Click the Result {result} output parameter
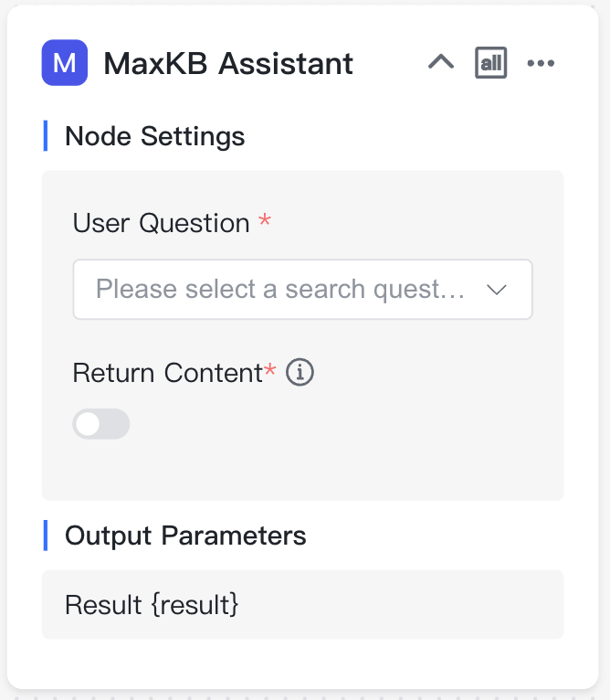The height and width of the screenshot is (700, 610). [152, 605]
